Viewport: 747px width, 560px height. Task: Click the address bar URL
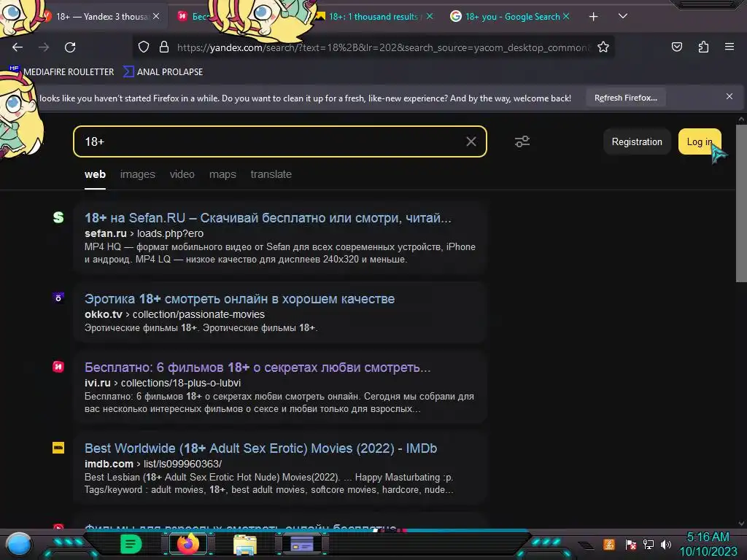pyautogui.click(x=384, y=47)
